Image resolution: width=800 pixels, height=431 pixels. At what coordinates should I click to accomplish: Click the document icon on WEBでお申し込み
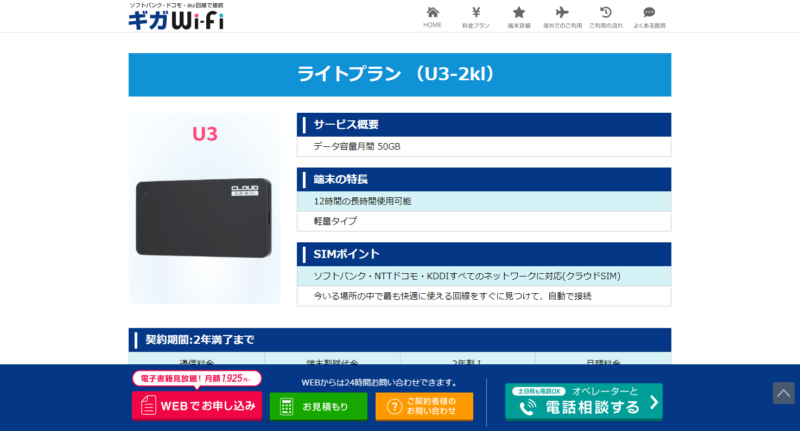point(148,406)
